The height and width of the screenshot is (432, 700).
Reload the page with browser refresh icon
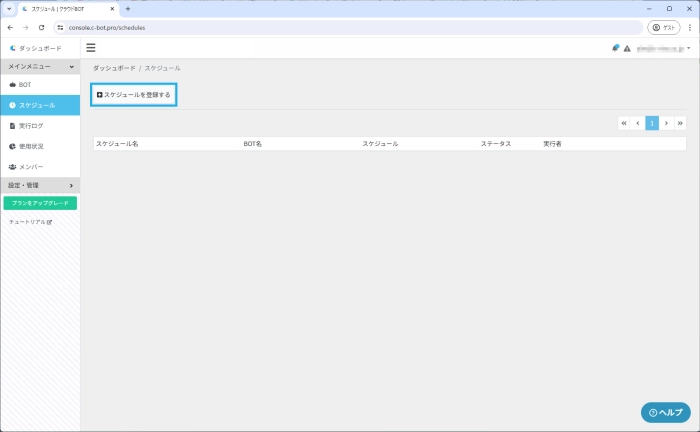[42, 28]
